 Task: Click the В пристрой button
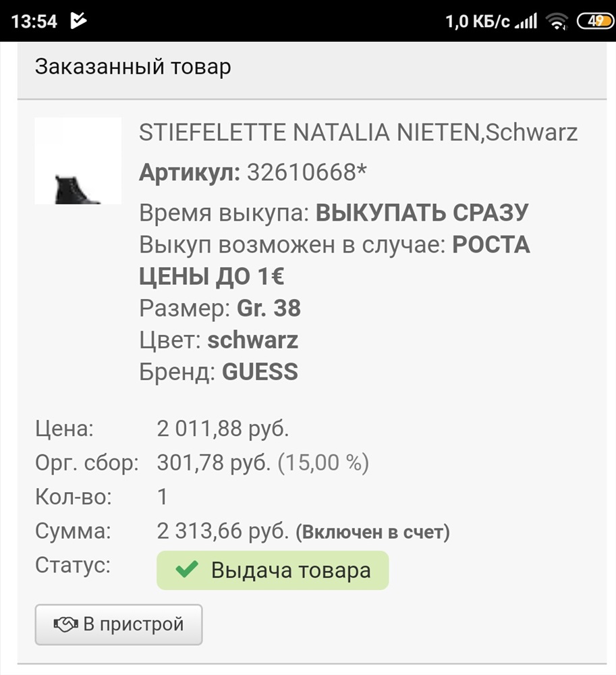119,624
